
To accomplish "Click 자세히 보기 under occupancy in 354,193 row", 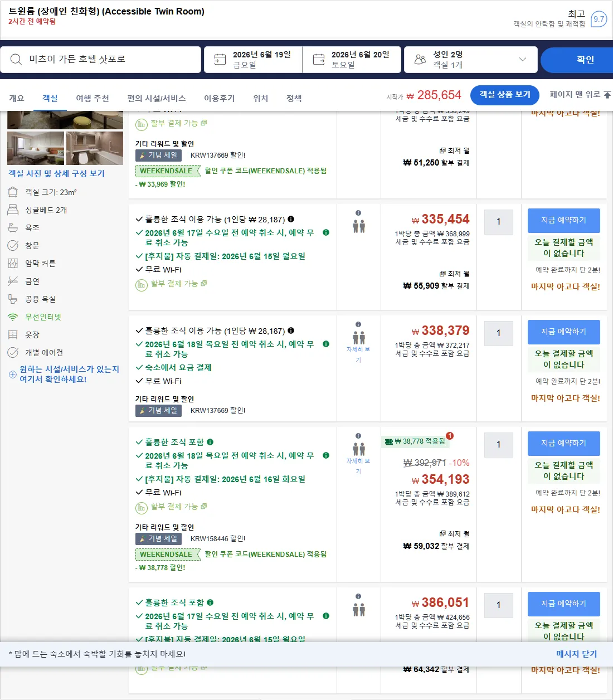I will [358, 466].
